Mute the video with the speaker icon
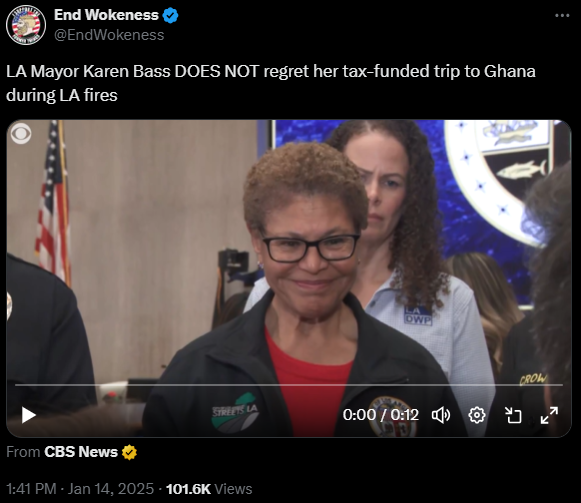Screen dimensions: 581x503 [441, 415]
